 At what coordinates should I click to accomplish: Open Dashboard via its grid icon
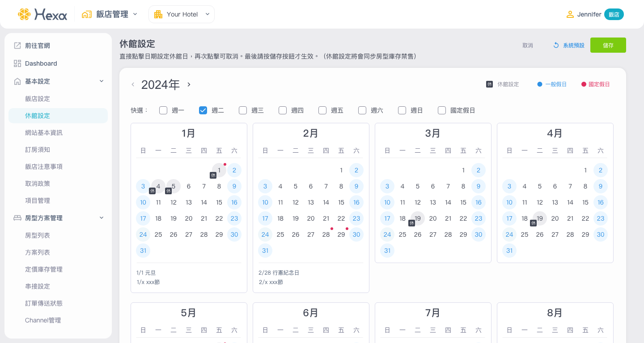point(17,63)
